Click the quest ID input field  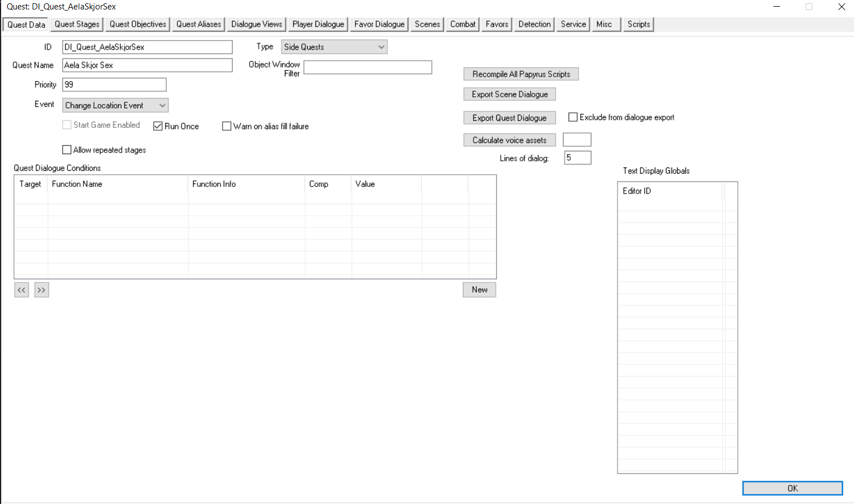click(147, 47)
